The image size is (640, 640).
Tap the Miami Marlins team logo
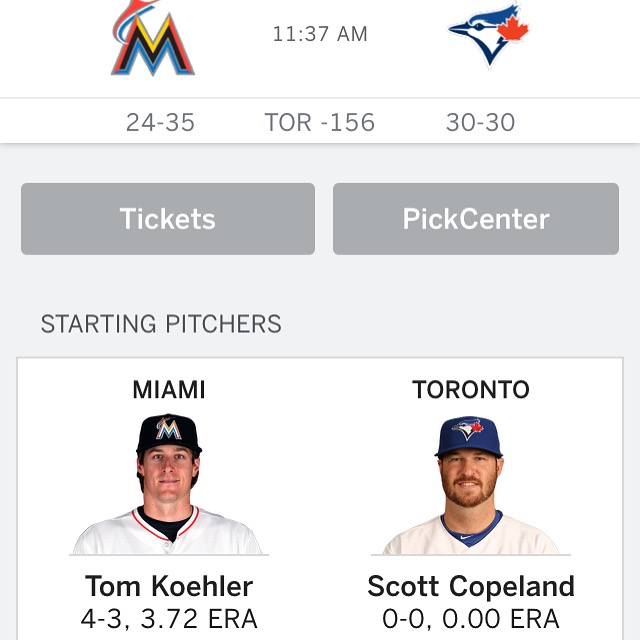pyautogui.click(x=152, y=38)
